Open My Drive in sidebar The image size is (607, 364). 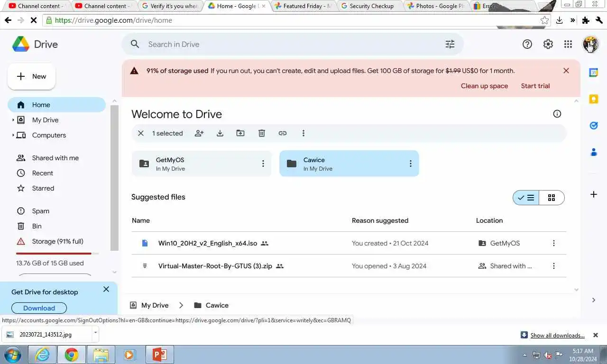[x=45, y=120]
